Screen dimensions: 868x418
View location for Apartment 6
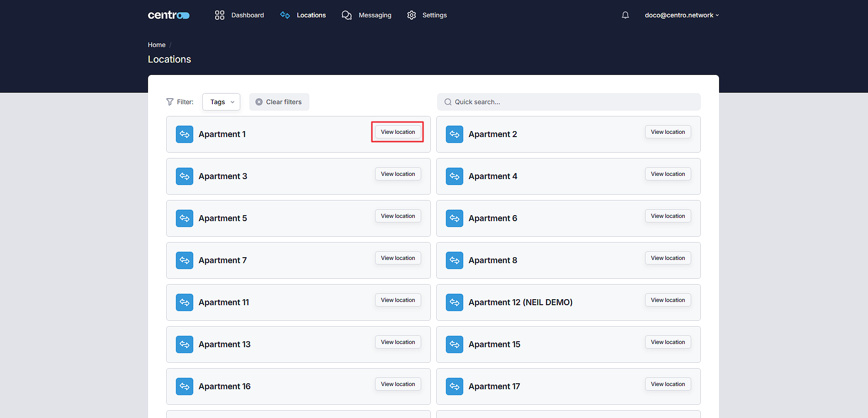pyautogui.click(x=668, y=216)
